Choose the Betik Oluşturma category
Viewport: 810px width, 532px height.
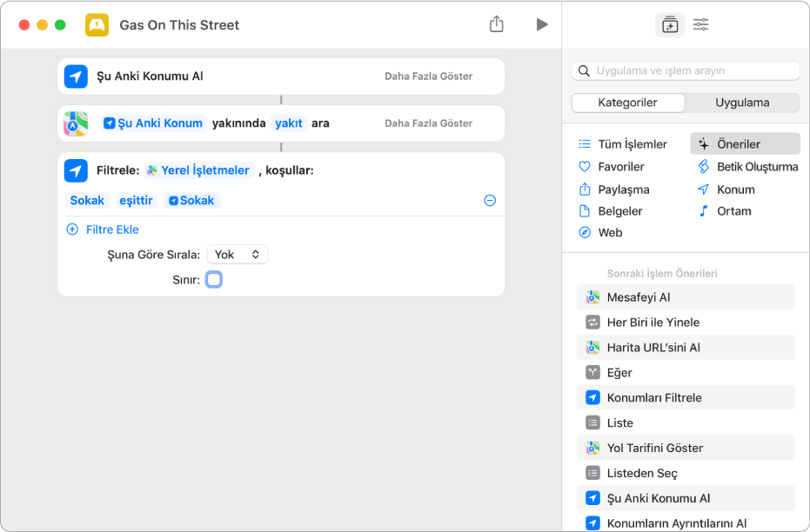click(x=756, y=167)
